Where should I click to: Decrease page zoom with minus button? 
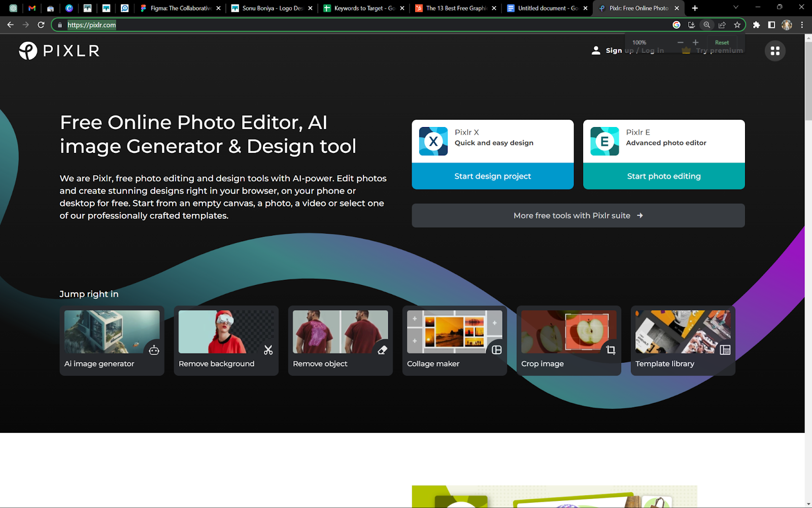click(681, 43)
